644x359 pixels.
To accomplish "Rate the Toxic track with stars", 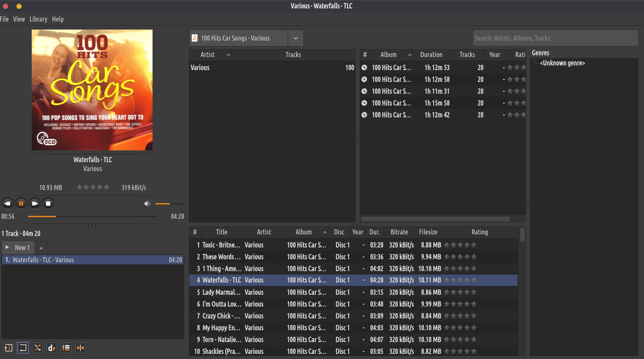I will pyautogui.click(x=460, y=245).
